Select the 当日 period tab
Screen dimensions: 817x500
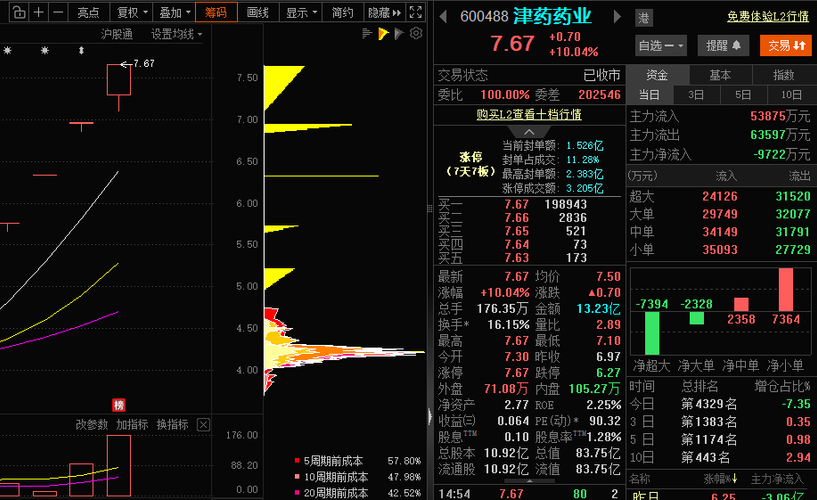pos(649,95)
